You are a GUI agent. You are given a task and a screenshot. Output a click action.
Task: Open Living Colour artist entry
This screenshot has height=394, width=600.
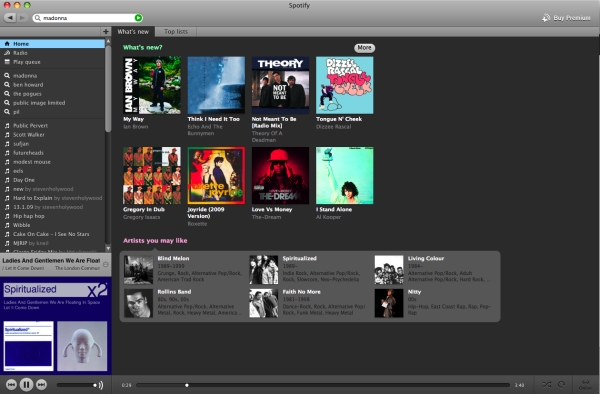(434, 269)
